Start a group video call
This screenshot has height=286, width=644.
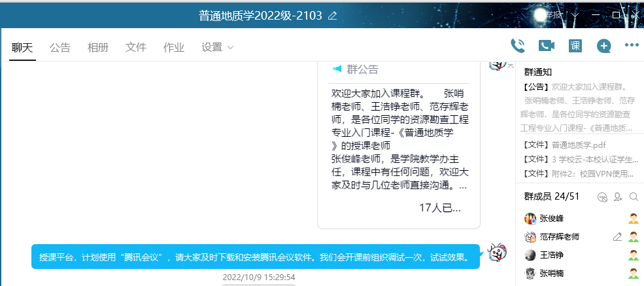(546, 46)
